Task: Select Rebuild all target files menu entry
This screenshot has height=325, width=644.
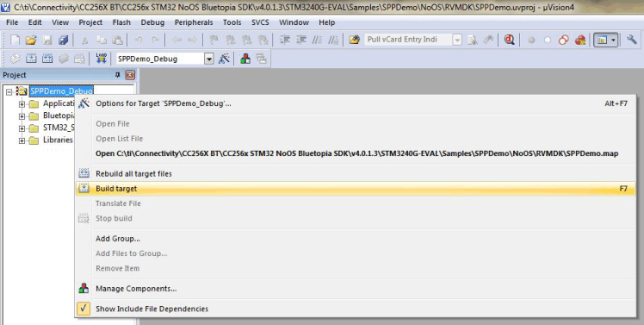Action: 356,173
